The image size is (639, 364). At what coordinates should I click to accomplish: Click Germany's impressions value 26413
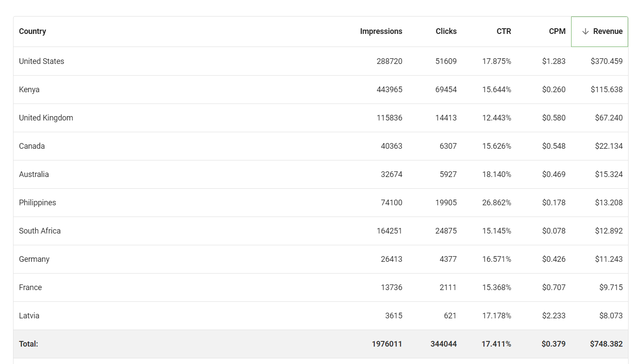click(391, 259)
